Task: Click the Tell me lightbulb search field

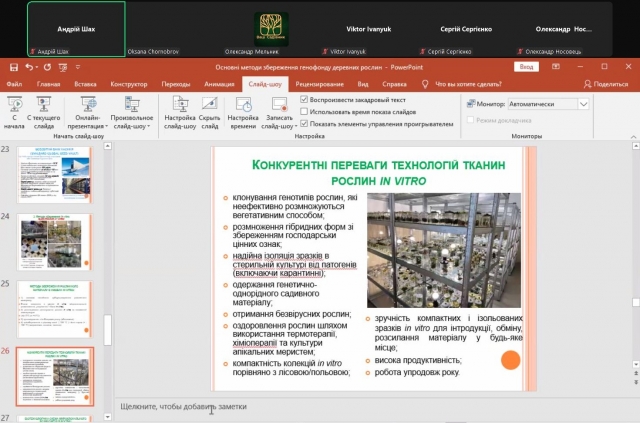Action: tap(462, 84)
